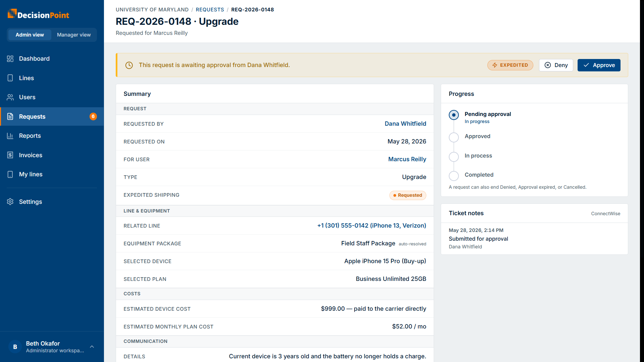This screenshot has width=644, height=362.
Task: Approve the upgrade request
Action: point(599,65)
